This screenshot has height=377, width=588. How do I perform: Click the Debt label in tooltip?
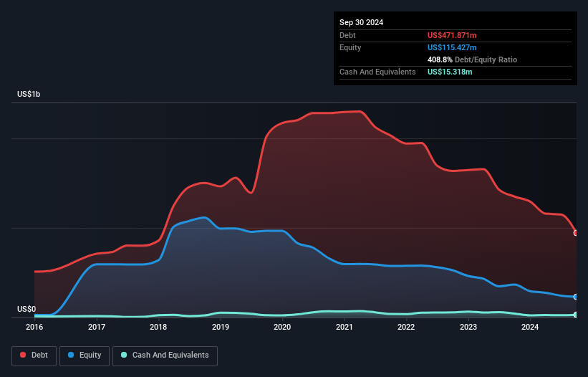[x=347, y=35]
